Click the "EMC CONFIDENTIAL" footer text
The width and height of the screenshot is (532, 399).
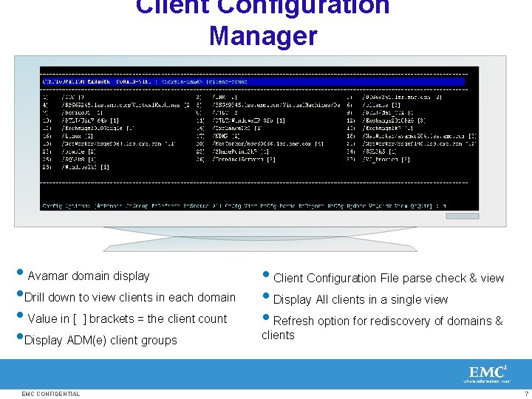point(51,394)
